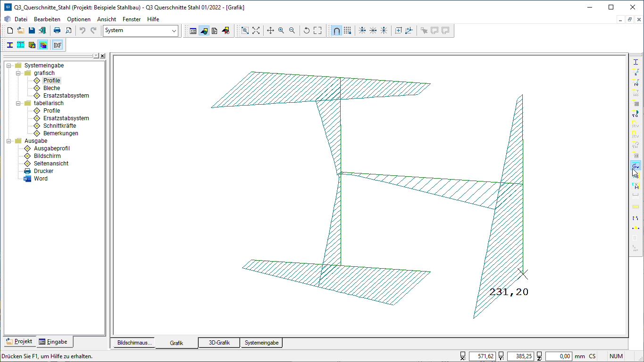The width and height of the screenshot is (644, 362).
Task: Print using the printer icon
Action: pyautogui.click(x=57, y=30)
